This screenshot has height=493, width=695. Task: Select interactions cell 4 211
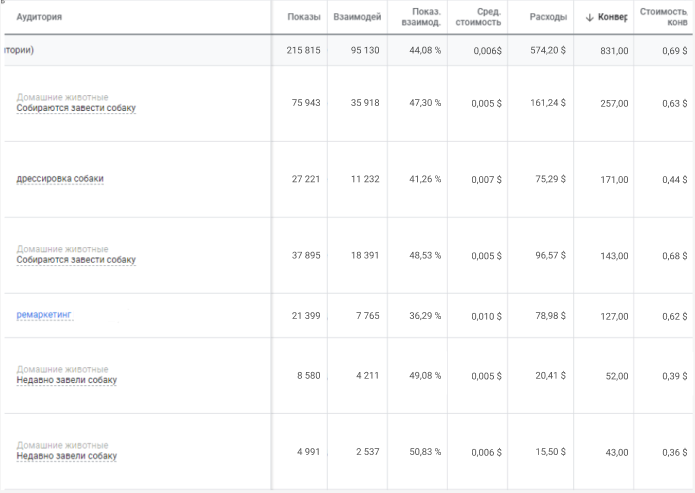tap(367, 375)
